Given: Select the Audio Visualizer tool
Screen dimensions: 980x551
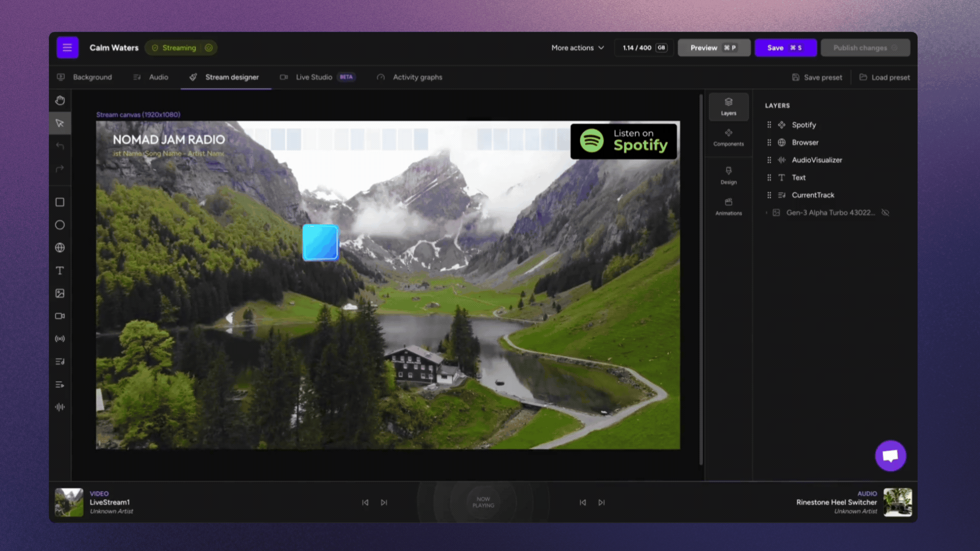Looking at the screenshot, I should [x=60, y=407].
